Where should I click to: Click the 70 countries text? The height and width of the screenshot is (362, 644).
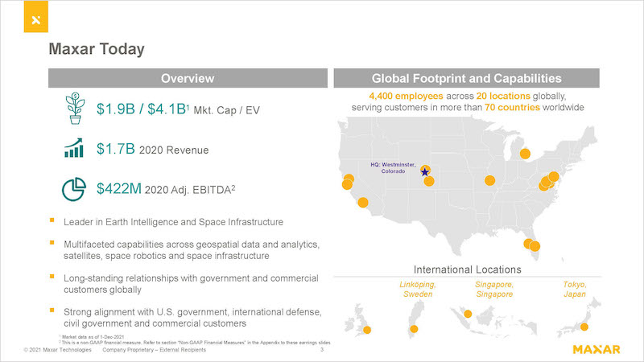pos(512,108)
